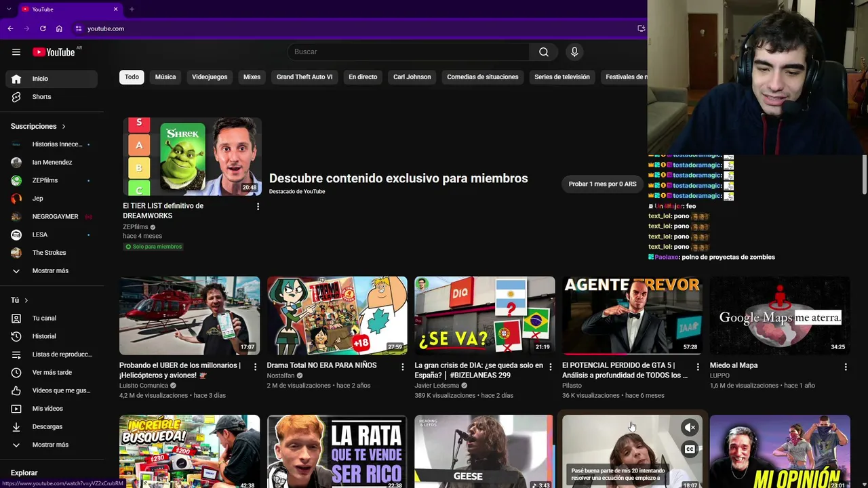Reload the page in the browser
The width and height of the screenshot is (868, 488).
tap(43, 28)
